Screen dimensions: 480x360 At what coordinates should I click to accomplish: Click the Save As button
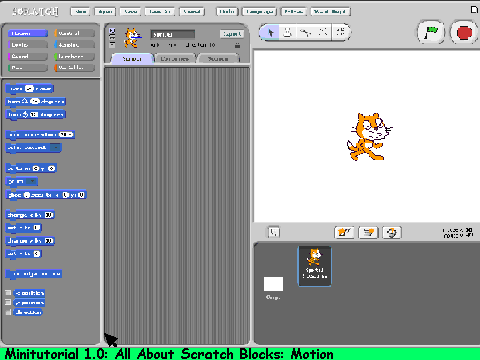(x=160, y=12)
